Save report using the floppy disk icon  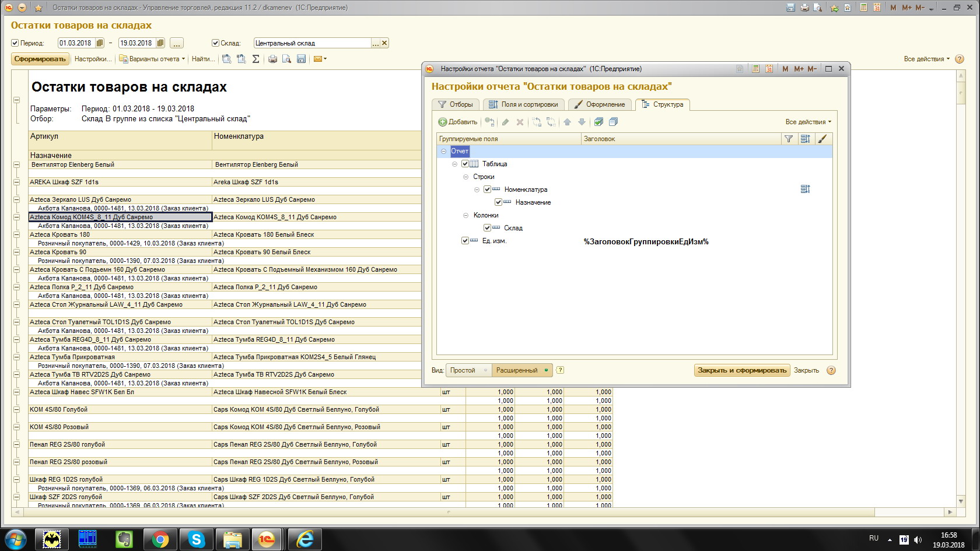pyautogui.click(x=301, y=59)
